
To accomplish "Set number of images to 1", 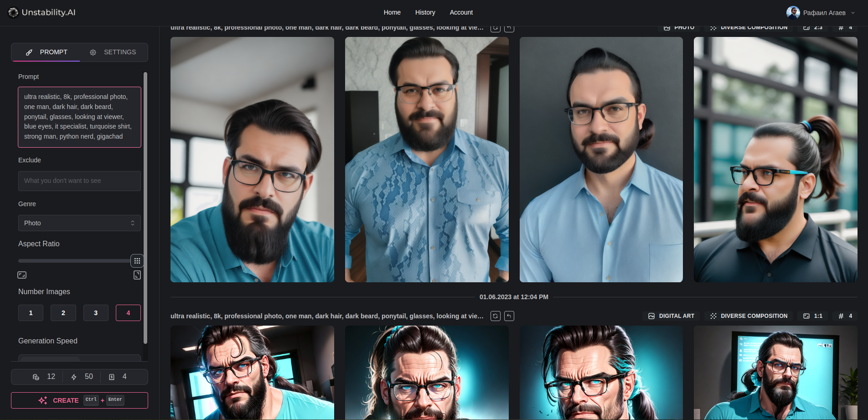I will pyautogui.click(x=31, y=313).
